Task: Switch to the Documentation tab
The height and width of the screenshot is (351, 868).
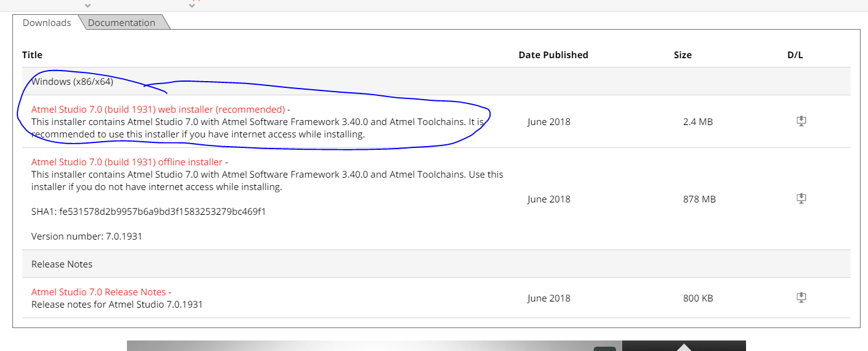Action: pyautogui.click(x=121, y=23)
